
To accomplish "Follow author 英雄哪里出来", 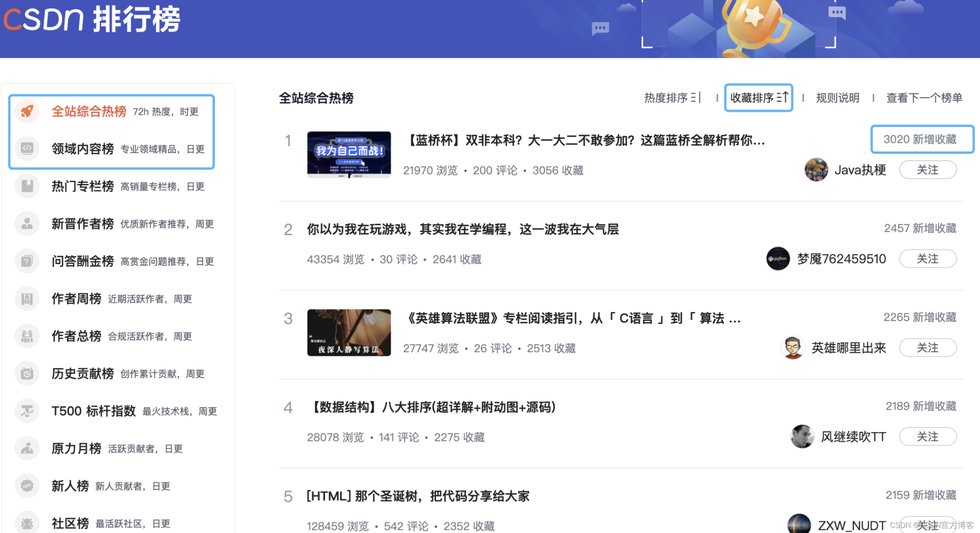I will tap(927, 348).
